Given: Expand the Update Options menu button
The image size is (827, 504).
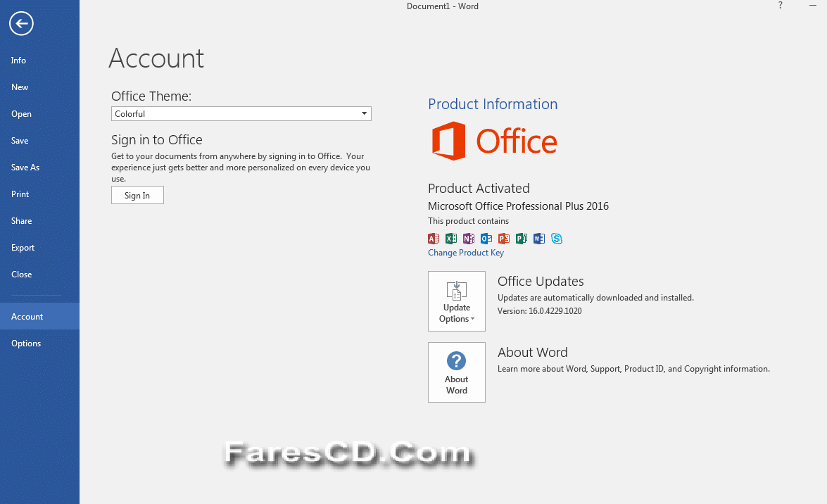Looking at the screenshot, I should pos(457,301).
